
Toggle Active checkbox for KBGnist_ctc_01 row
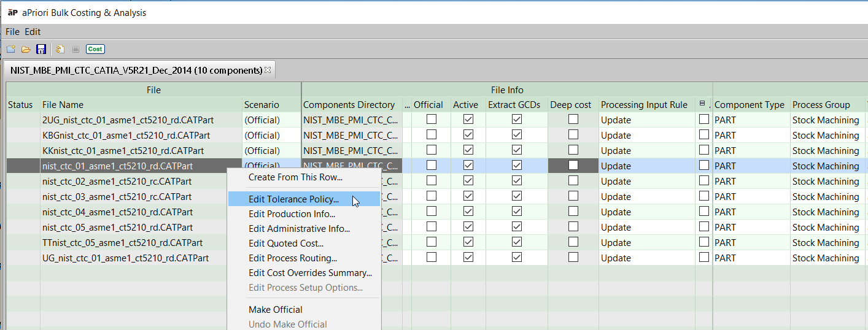469,135
